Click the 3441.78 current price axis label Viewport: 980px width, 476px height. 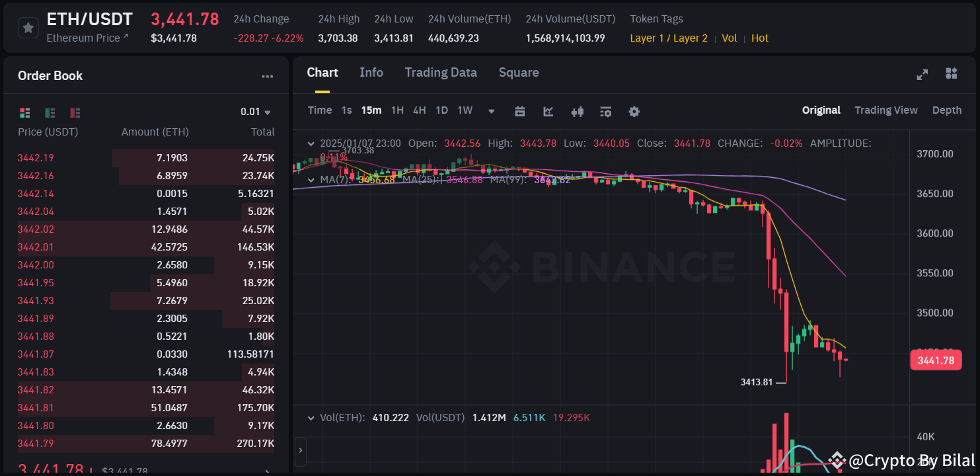point(936,360)
